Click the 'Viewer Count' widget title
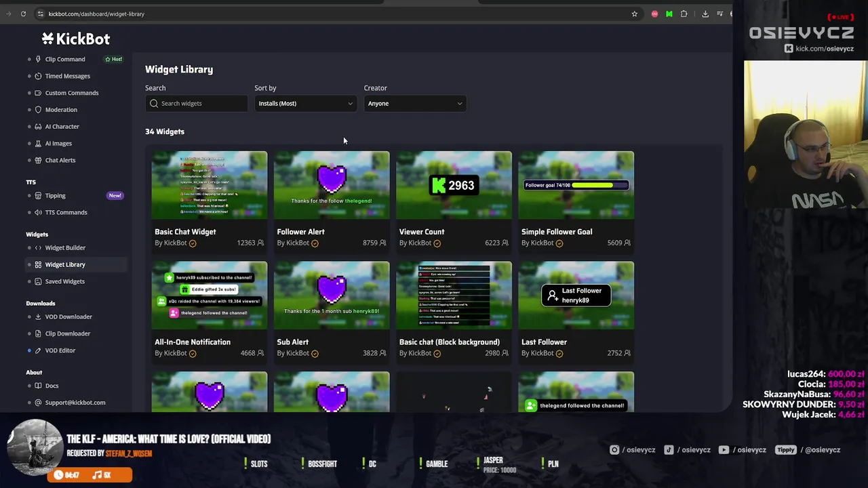868x488 pixels. click(422, 232)
